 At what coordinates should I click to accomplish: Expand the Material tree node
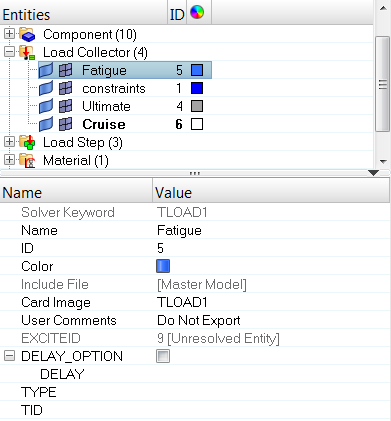point(9,160)
